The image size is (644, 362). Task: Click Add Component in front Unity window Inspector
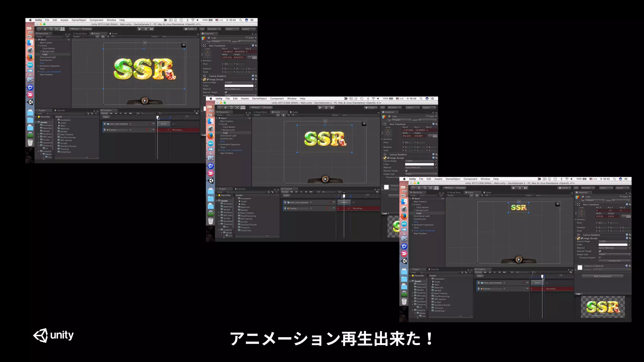[x=602, y=276]
